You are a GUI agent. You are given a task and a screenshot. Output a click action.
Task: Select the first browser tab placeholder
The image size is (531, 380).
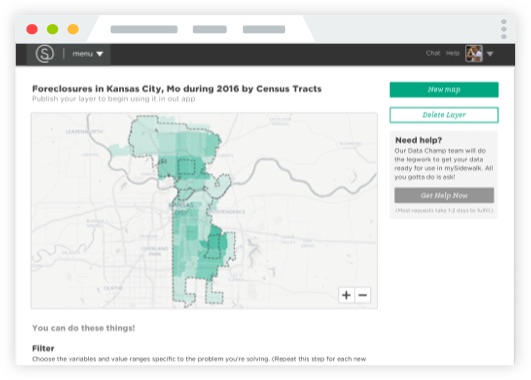[x=144, y=29]
